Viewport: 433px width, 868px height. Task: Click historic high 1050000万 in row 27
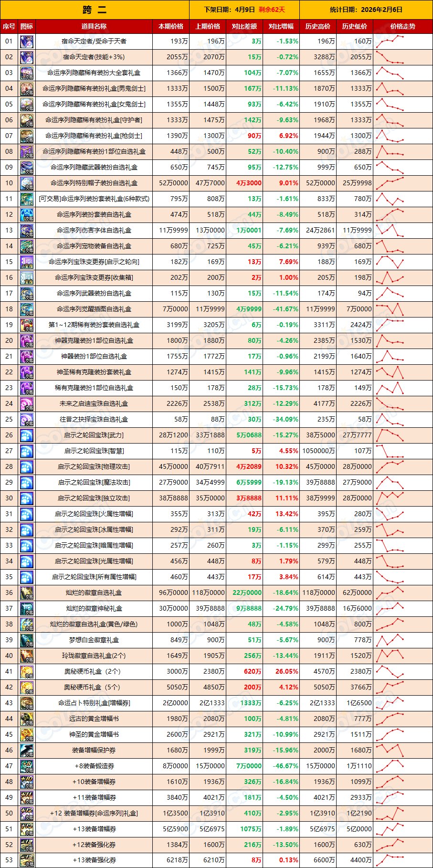point(318,451)
